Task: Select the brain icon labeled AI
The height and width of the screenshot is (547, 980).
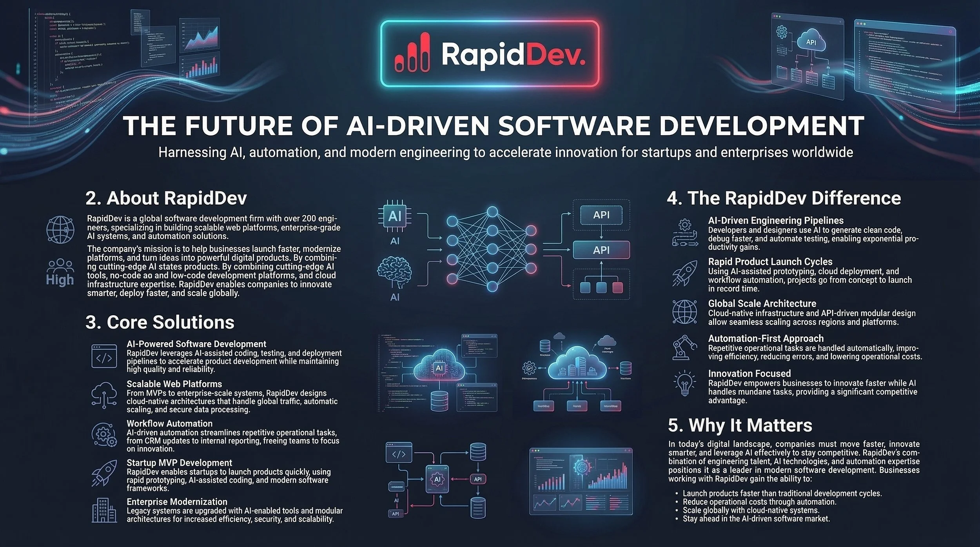Action: point(395,273)
